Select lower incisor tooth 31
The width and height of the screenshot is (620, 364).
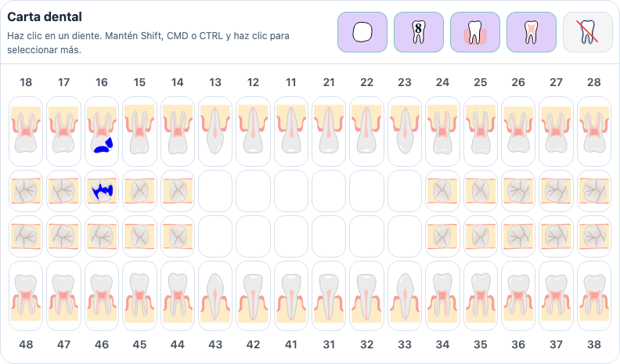point(329,296)
